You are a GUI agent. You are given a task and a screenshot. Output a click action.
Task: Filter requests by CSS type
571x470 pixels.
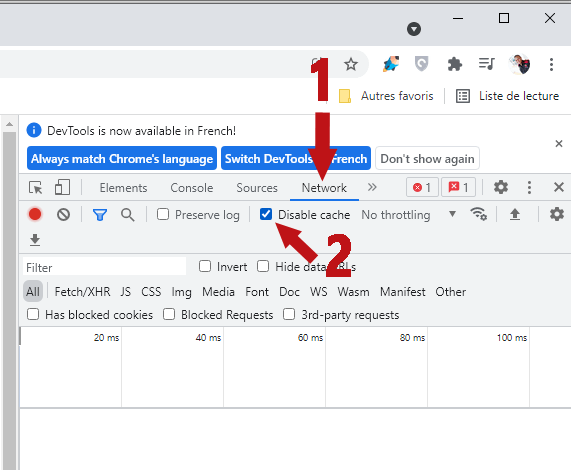click(x=151, y=292)
